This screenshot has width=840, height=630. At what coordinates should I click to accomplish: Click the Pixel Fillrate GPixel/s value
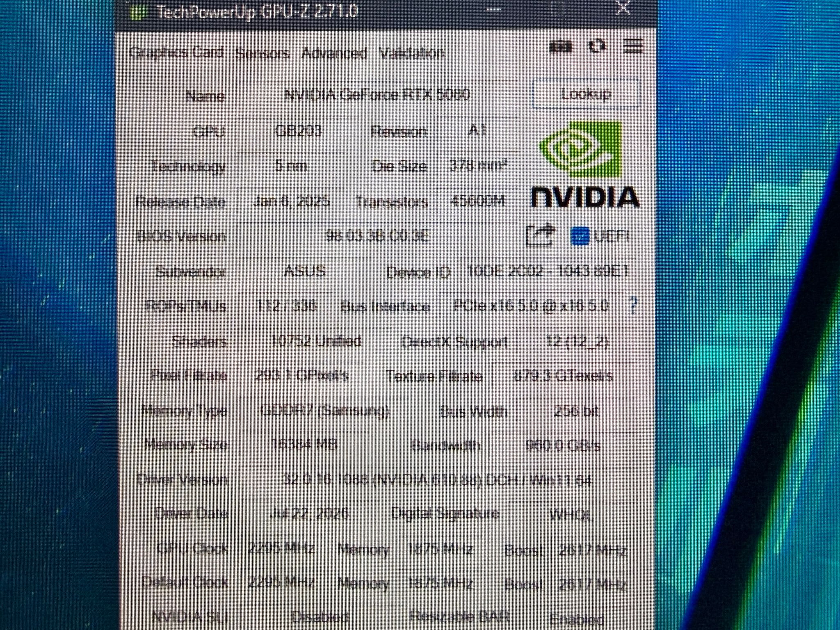pos(301,375)
